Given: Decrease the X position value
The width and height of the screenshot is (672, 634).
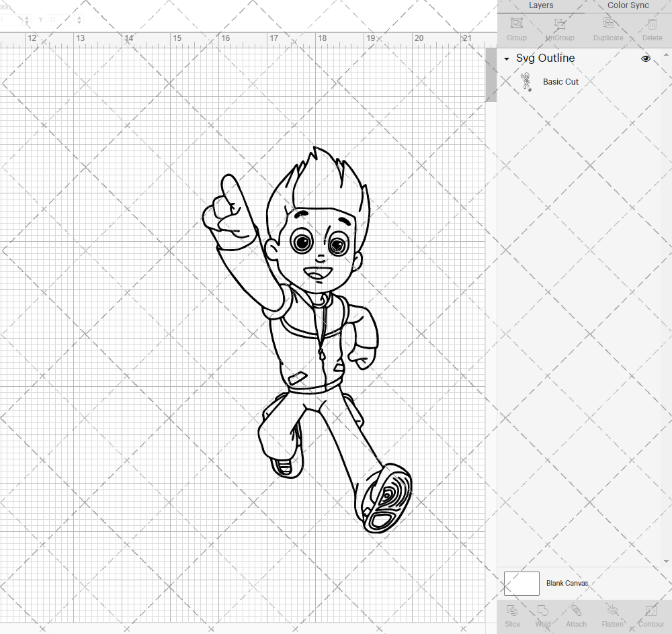Looking at the screenshot, I should click(x=27, y=22).
